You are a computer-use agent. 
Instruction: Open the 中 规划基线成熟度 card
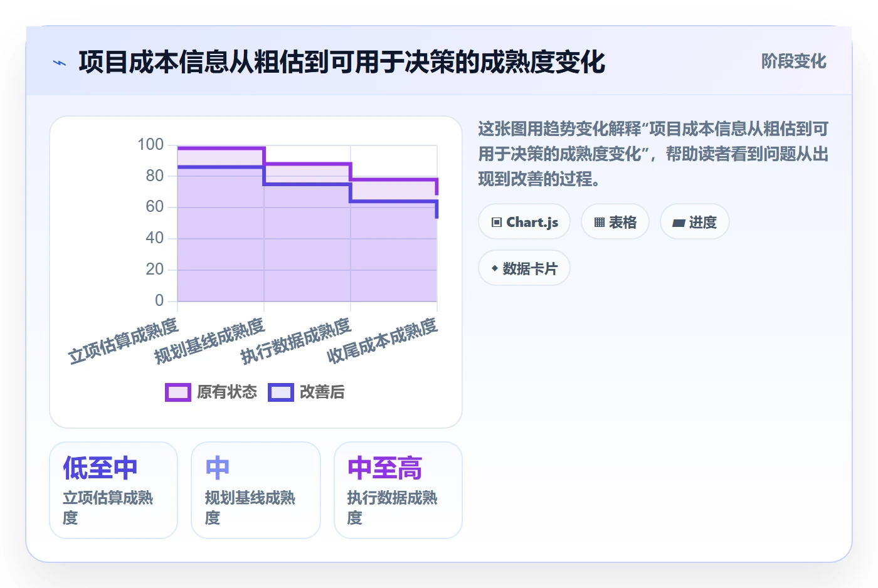(x=256, y=490)
